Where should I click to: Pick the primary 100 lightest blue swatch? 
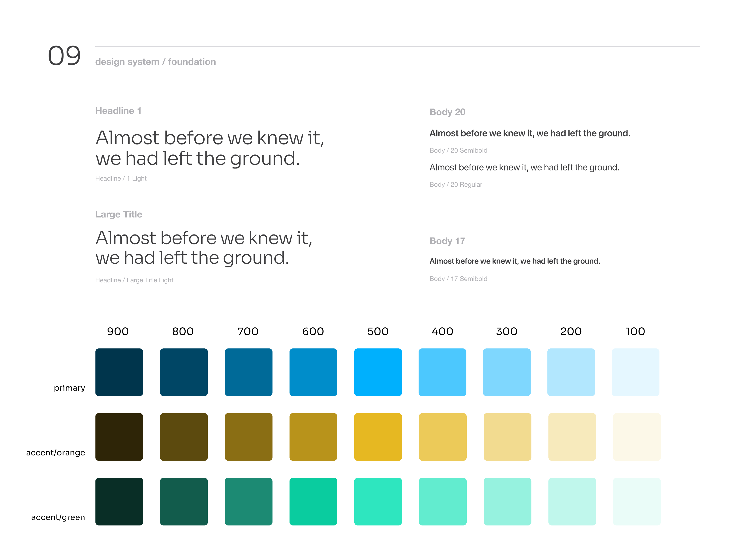[x=635, y=372]
